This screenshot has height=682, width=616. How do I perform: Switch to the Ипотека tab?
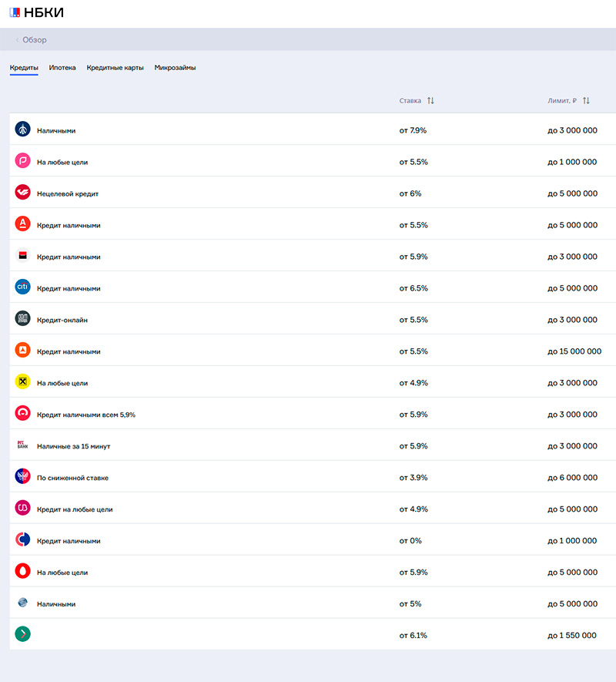62,68
